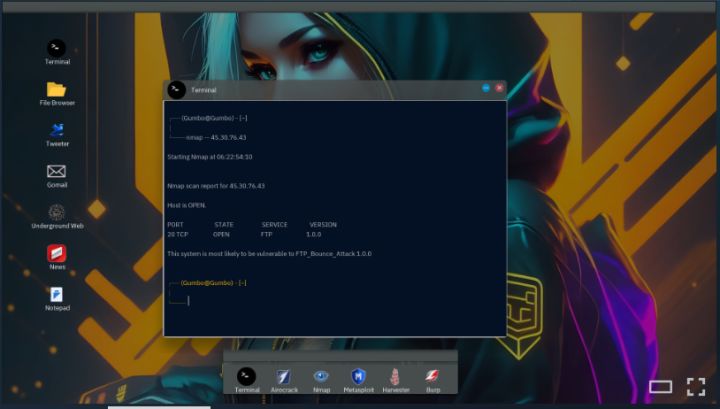Click the SERVICE column header

click(x=275, y=224)
